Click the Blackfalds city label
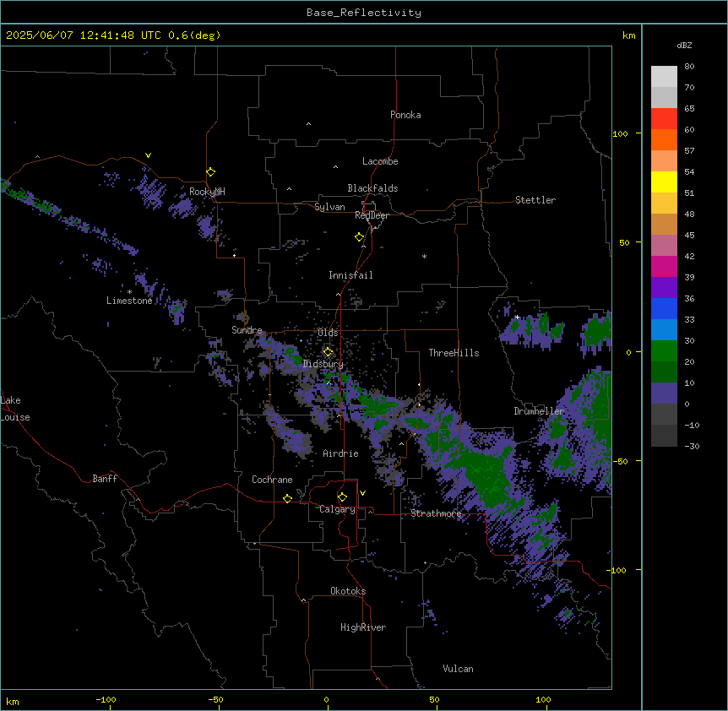The width and height of the screenshot is (728, 711). pos(372,188)
